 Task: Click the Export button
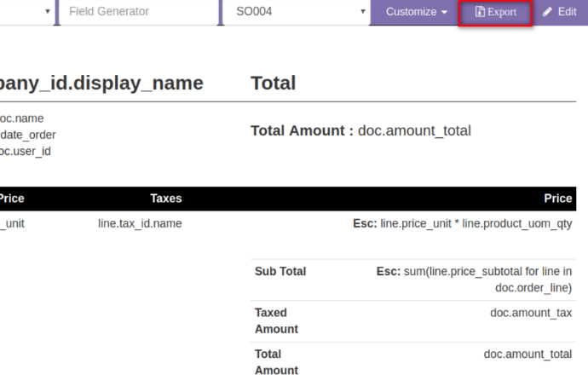[x=495, y=13]
